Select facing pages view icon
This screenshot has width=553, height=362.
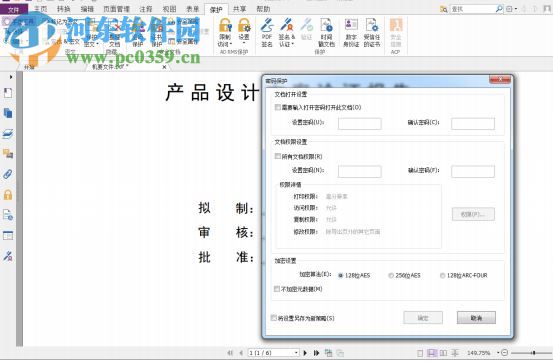443,353
